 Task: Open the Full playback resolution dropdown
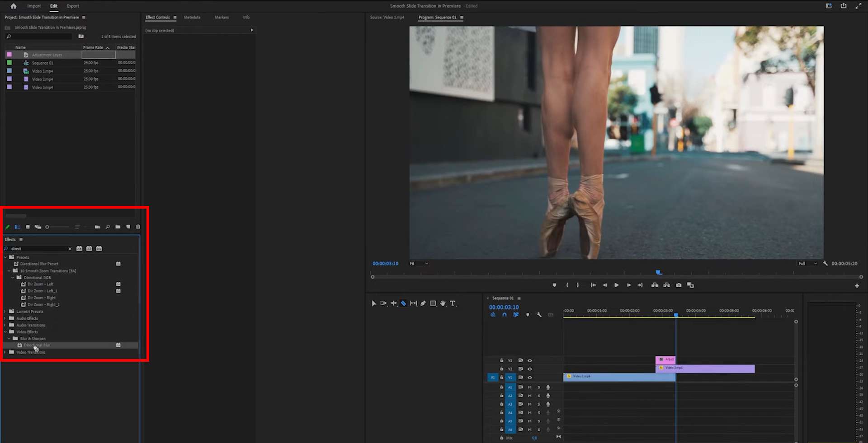point(807,263)
